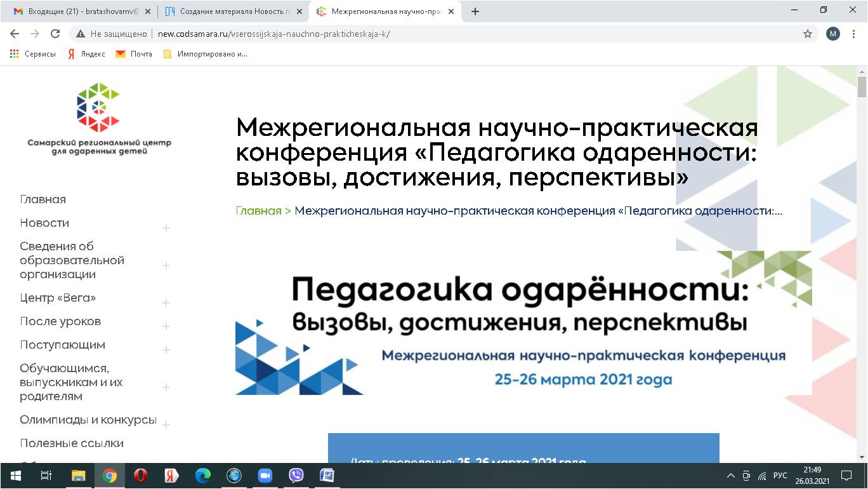868x489 pixels.
Task: Click the green "Главная" breadcrumb link
Action: click(x=258, y=211)
